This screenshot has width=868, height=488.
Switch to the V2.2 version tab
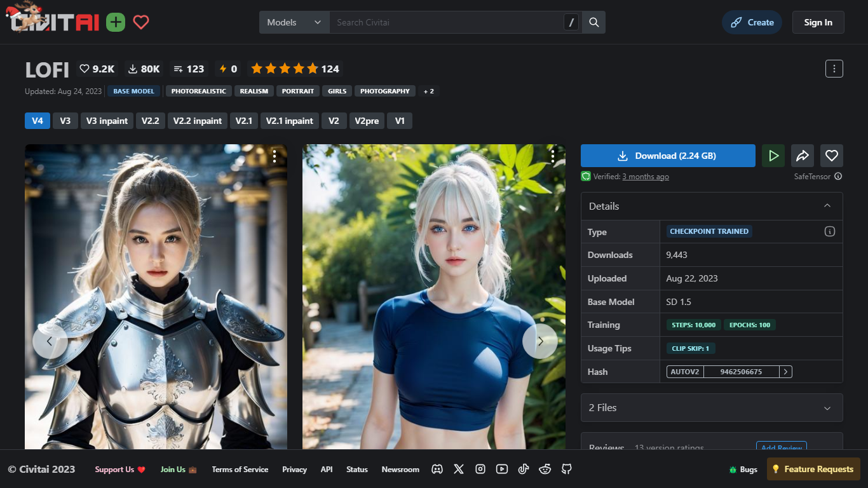151,121
